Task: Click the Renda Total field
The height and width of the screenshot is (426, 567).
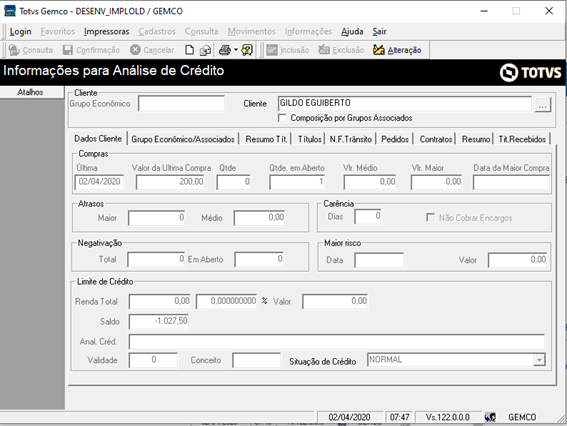Action: tap(160, 301)
